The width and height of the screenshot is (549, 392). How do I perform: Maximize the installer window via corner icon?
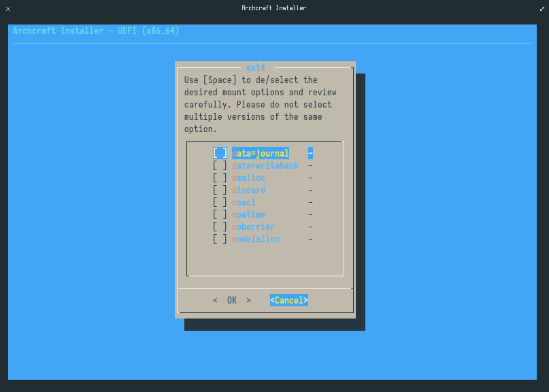point(542,9)
